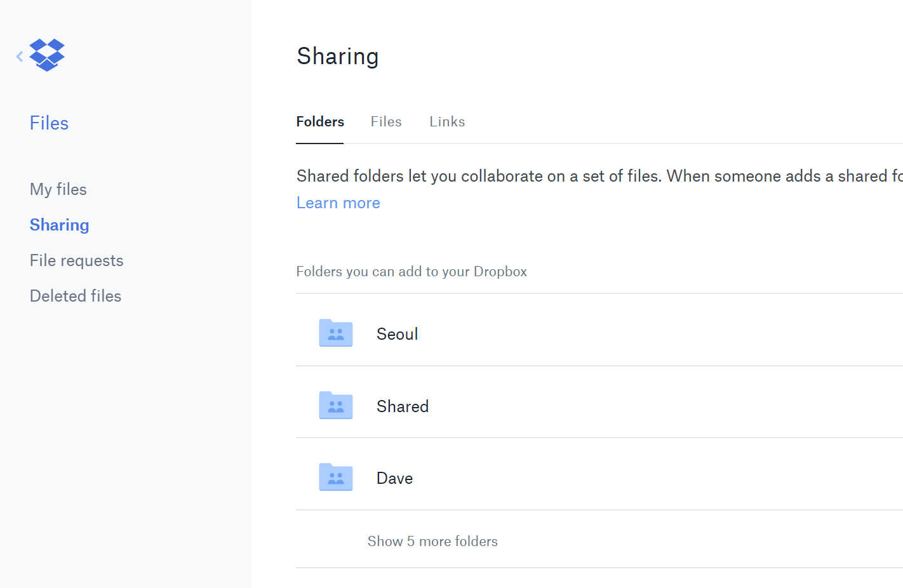This screenshot has width=903, height=588.
Task: View Deleted files from the sidebar
Action: [76, 296]
